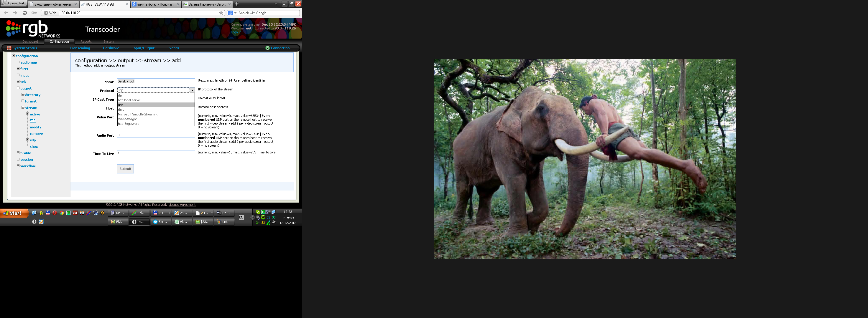The width and height of the screenshot is (868, 318).
Task: Open the Transcoding menu item
Action: [80, 48]
